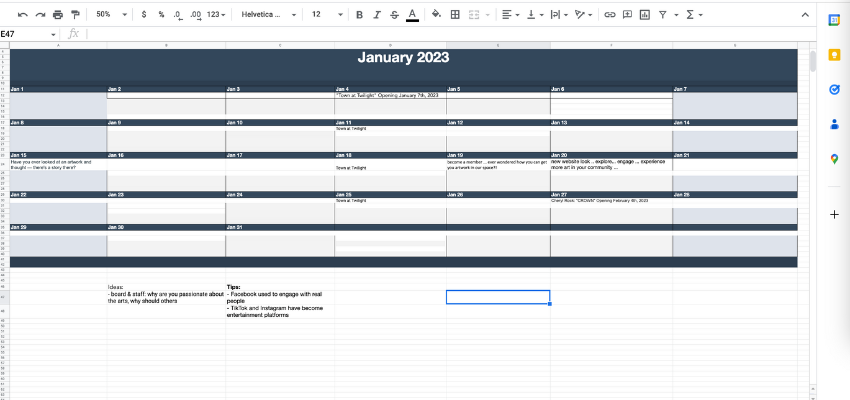The width and height of the screenshot is (850, 400).
Task: Click the Undo arrow icon
Action: (x=23, y=15)
